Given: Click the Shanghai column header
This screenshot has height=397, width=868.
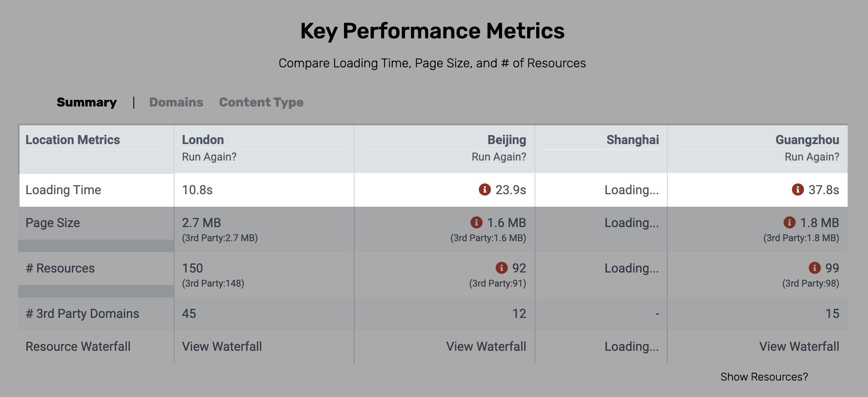Looking at the screenshot, I should [632, 140].
